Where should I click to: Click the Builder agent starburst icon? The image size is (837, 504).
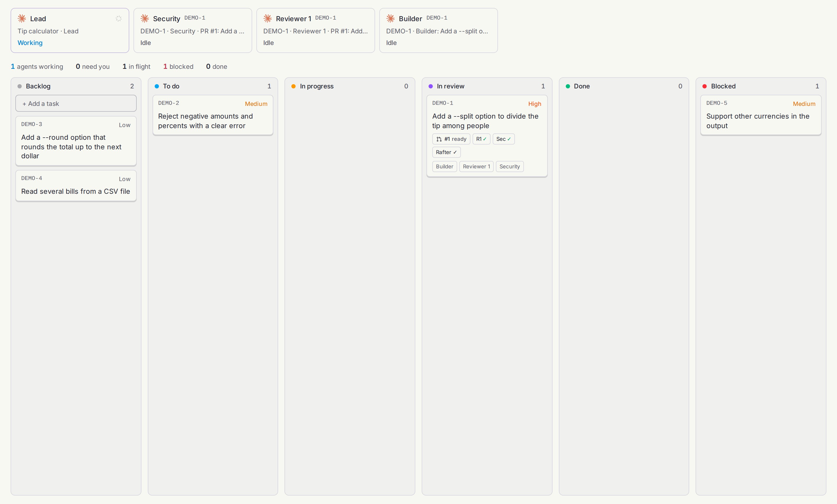391,18
